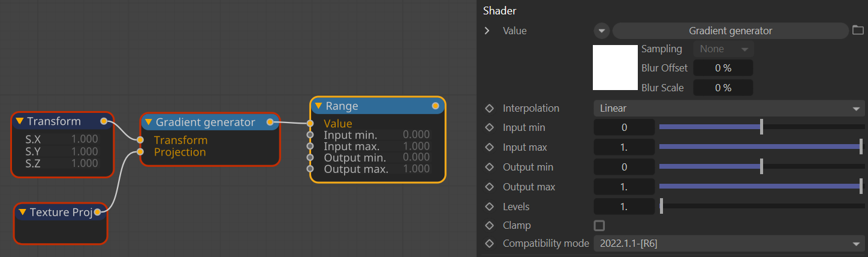868x257 pixels.
Task: Click the Range node output port
Action: 435,106
